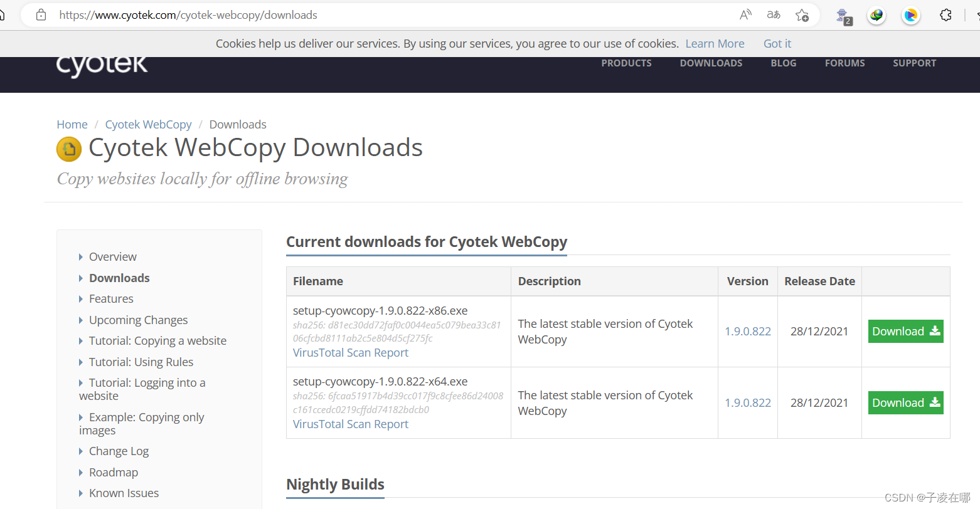Open the FORUMS page

pos(844,63)
